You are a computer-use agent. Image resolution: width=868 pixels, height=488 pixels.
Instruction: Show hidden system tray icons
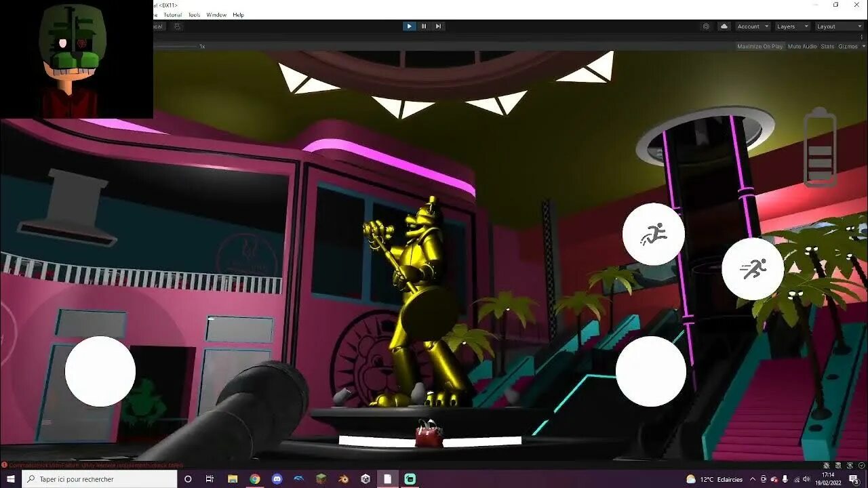click(752, 479)
